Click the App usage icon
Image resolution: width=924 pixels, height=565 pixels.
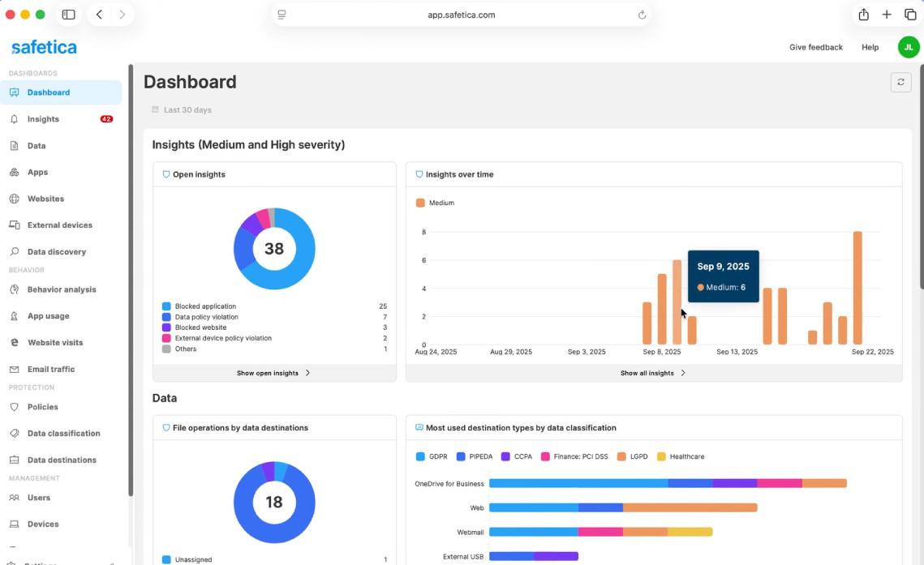pos(14,316)
